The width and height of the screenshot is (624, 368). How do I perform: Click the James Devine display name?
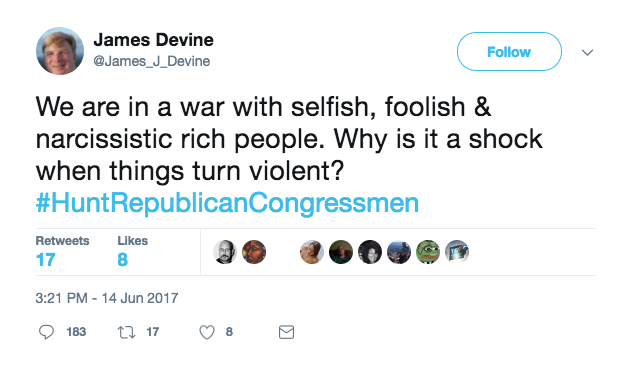tap(154, 40)
